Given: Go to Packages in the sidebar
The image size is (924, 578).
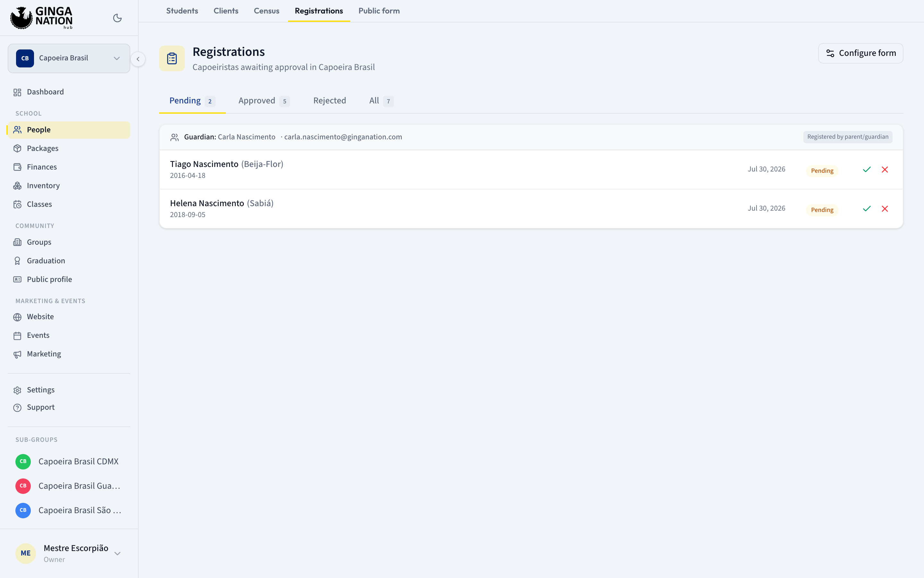Looking at the screenshot, I should coord(69,148).
